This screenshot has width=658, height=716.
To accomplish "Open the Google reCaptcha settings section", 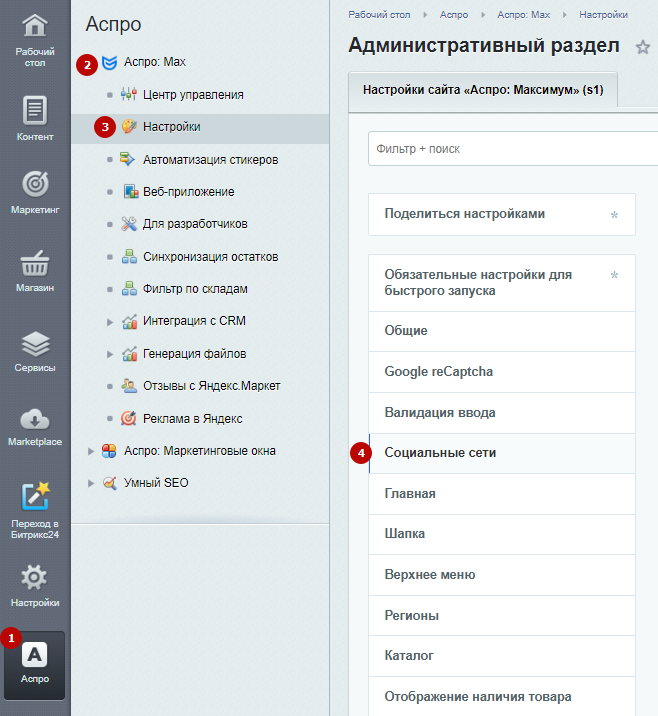I will click(502, 372).
